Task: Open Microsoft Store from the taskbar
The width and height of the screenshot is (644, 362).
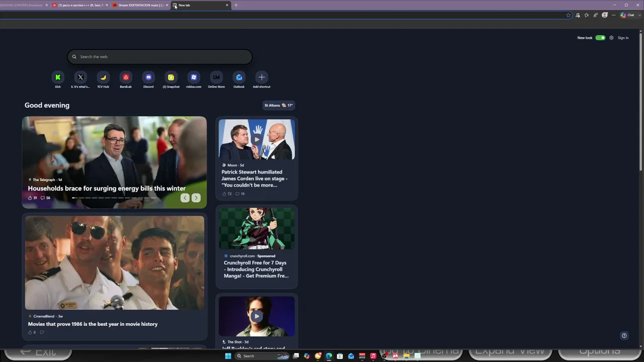Action: click(x=340, y=356)
